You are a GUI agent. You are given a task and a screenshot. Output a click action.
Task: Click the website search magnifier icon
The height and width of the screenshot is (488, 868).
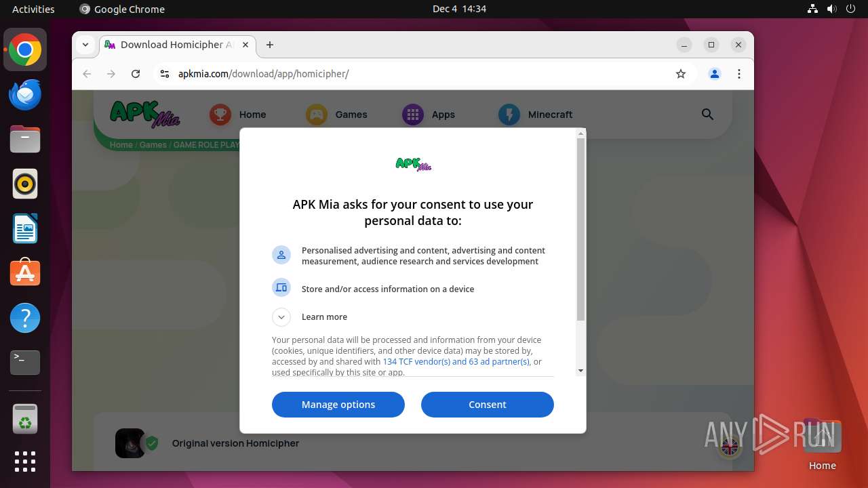707,115
